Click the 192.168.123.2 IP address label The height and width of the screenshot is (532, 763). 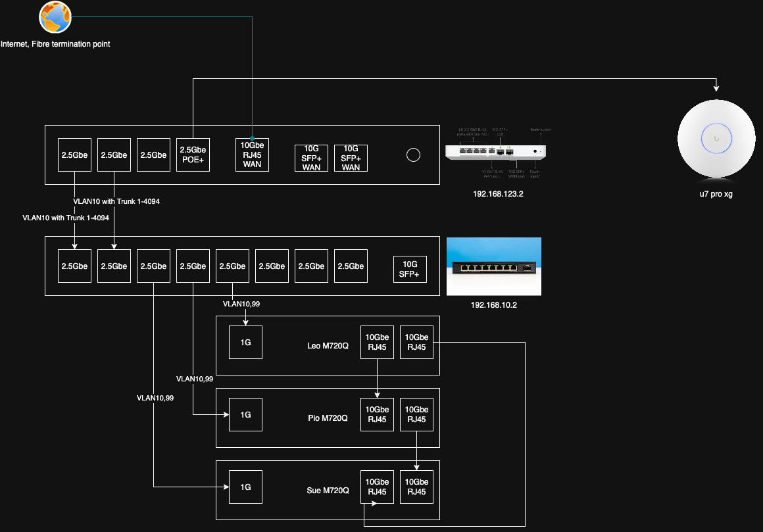click(498, 195)
